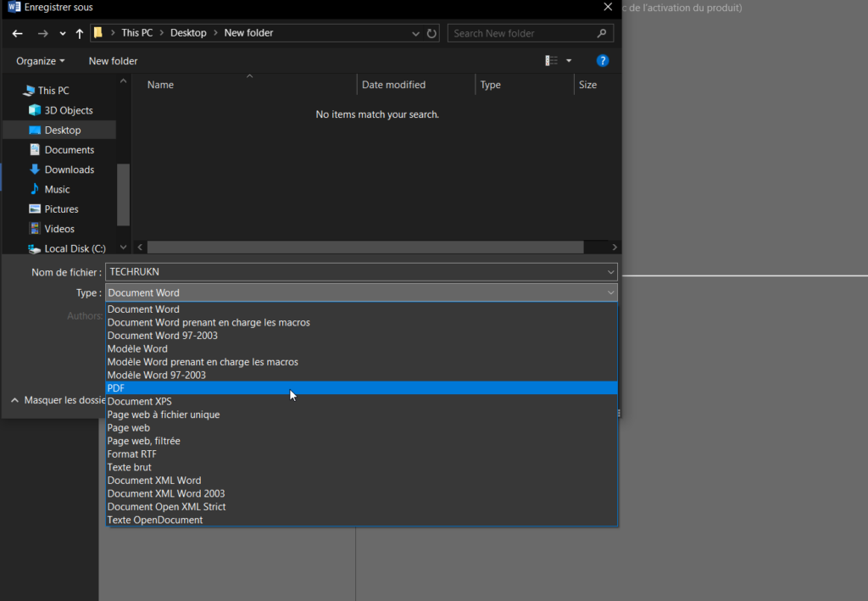Screen dimensions: 868x601
Task: Select Page web à fichier unique
Action: [x=361, y=415]
